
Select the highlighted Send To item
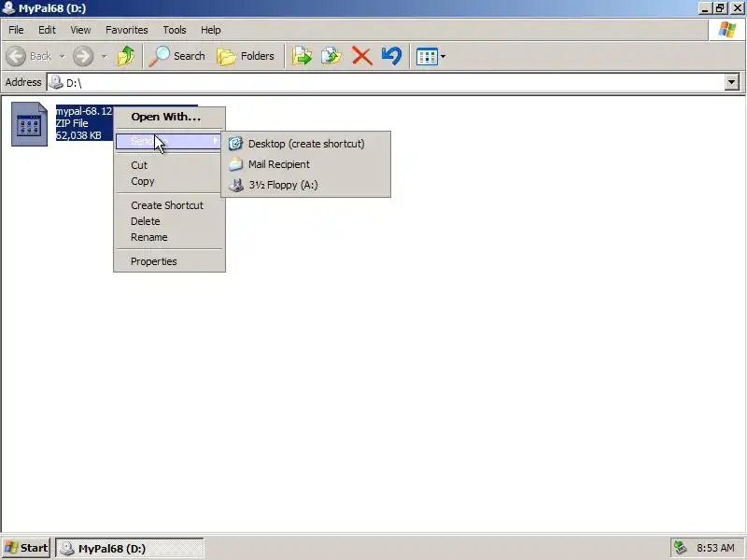point(169,141)
